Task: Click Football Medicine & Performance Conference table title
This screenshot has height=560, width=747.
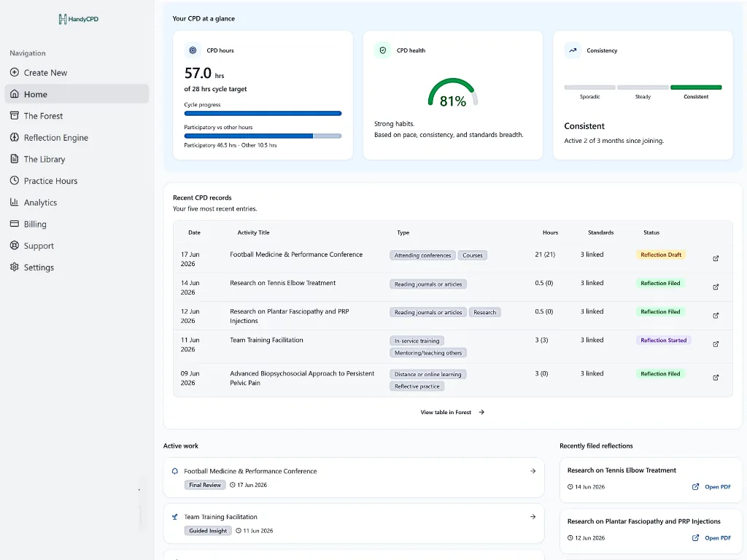Action: [296, 254]
